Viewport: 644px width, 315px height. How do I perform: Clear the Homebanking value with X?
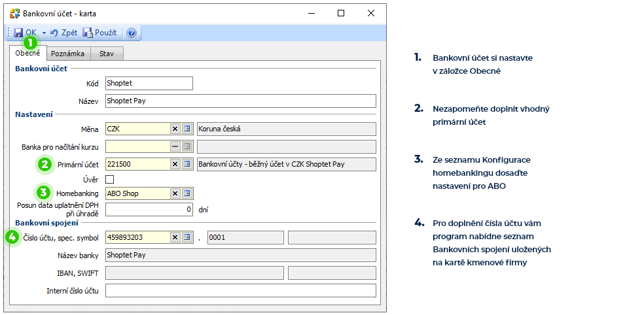[175, 193]
